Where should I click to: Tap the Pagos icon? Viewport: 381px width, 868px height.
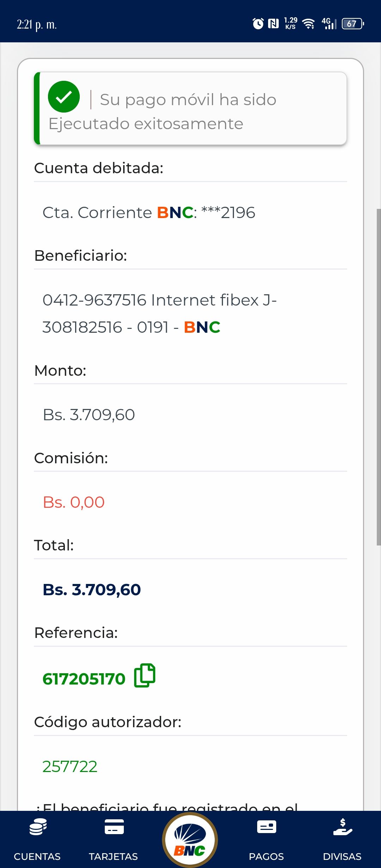266,827
